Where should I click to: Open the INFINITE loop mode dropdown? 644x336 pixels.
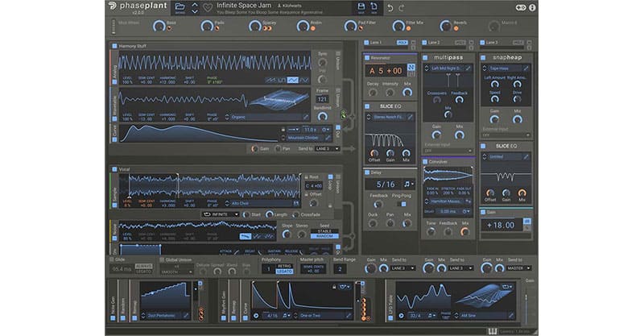pyautogui.click(x=221, y=214)
